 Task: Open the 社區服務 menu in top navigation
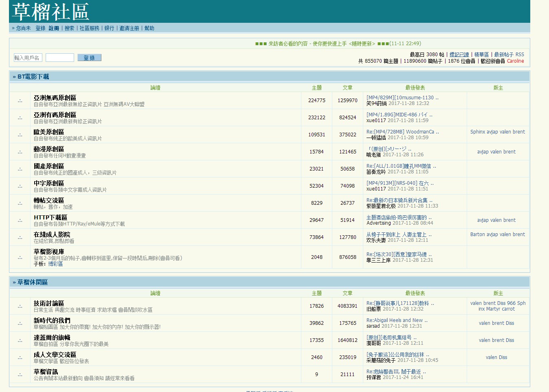point(89,28)
